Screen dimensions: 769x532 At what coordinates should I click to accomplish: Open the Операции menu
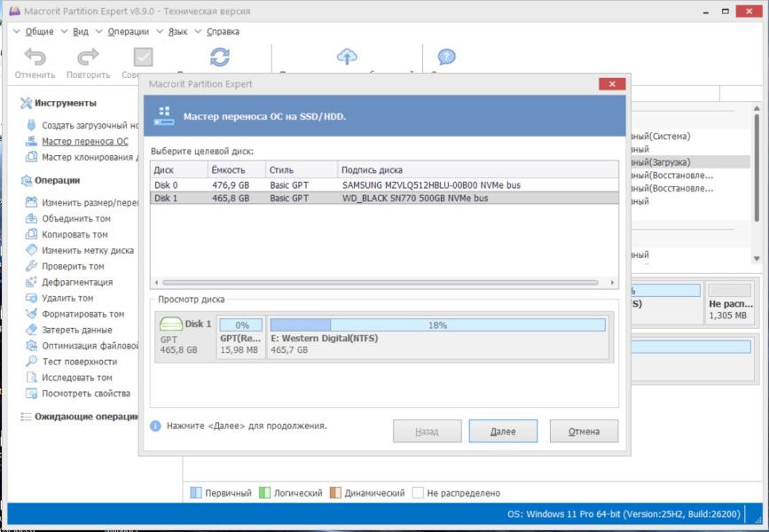click(x=128, y=32)
